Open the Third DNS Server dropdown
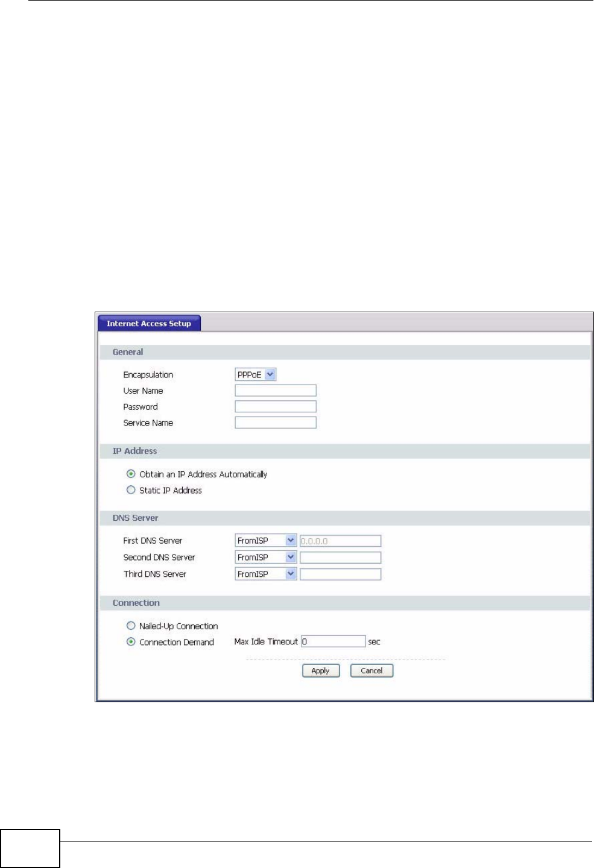This screenshot has height=868, width=594. pos(266,574)
